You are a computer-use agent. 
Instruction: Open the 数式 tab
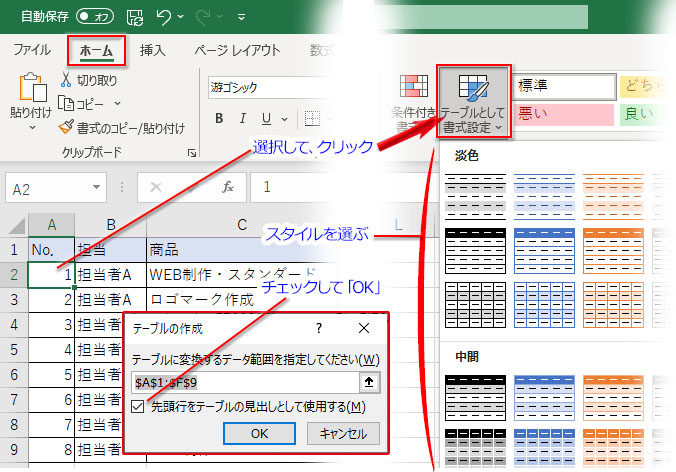tap(322, 50)
